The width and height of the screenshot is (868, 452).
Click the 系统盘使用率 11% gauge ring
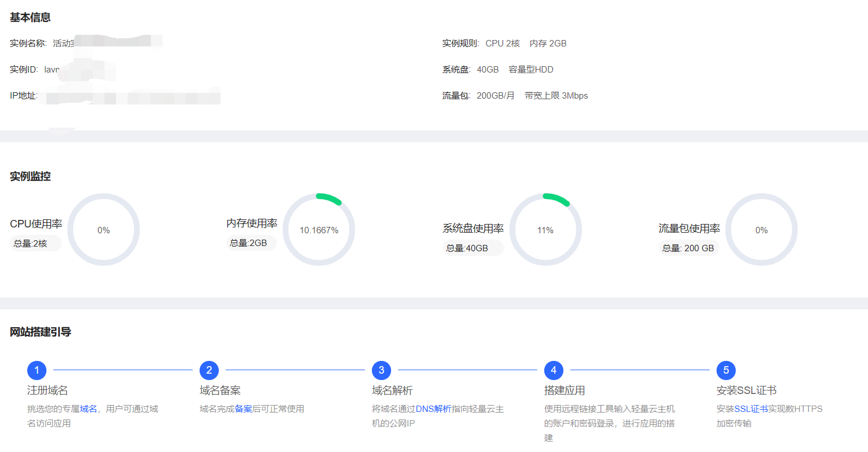click(545, 230)
